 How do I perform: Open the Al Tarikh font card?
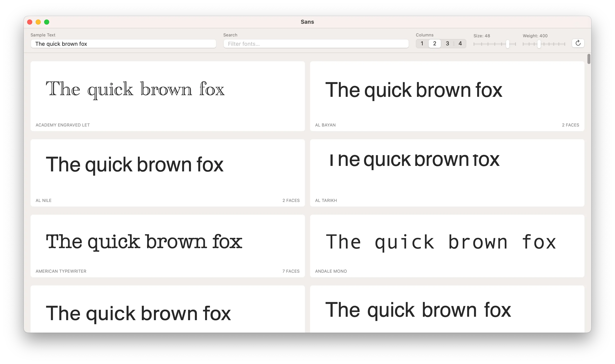[447, 173]
